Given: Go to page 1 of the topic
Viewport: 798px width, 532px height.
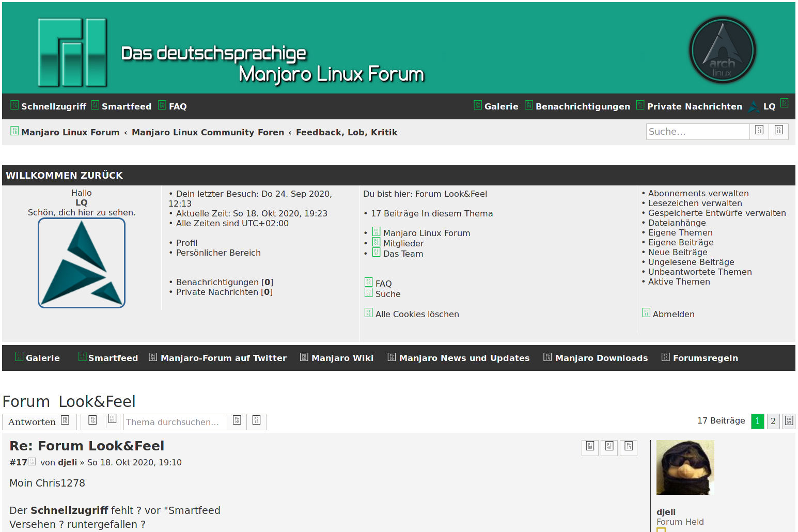Looking at the screenshot, I should point(757,421).
